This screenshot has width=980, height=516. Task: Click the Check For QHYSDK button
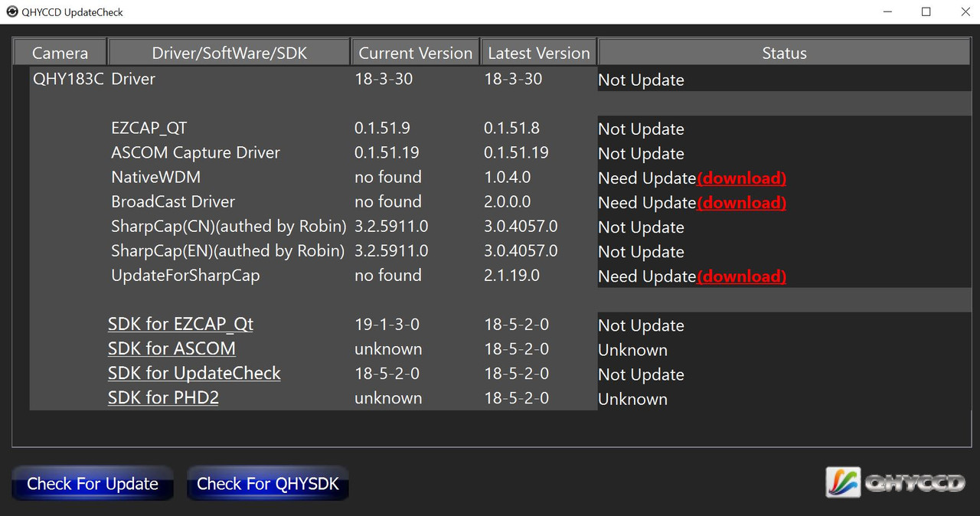[268, 483]
